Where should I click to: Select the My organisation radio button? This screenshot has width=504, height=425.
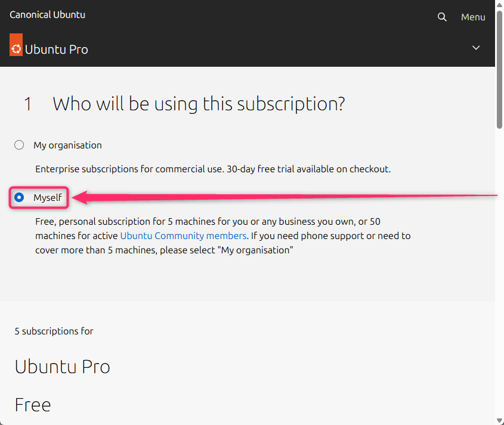19,145
